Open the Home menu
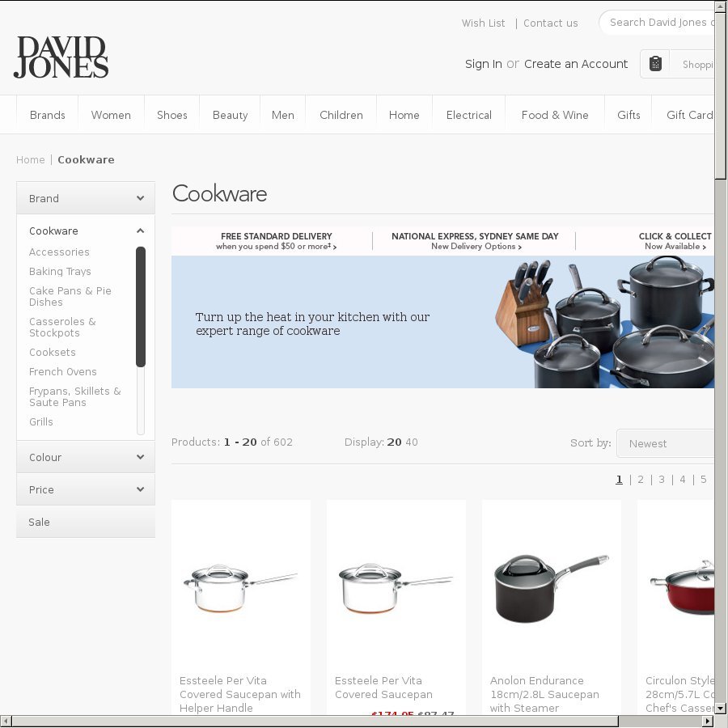This screenshot has width=728, height=728. pos(404,115)
